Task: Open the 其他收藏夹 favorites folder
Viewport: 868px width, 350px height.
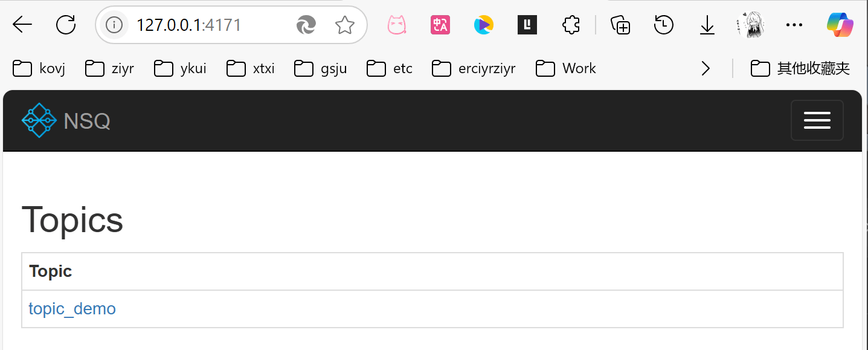Action: pos(800,69)
